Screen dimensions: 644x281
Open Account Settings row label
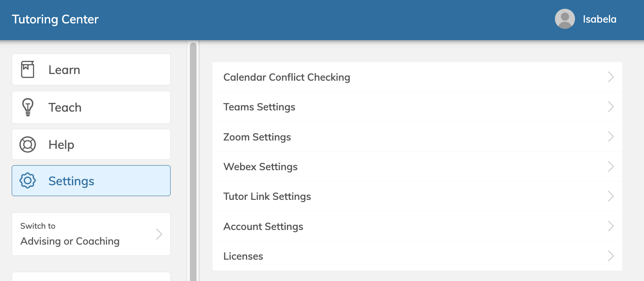coord(263,226)
